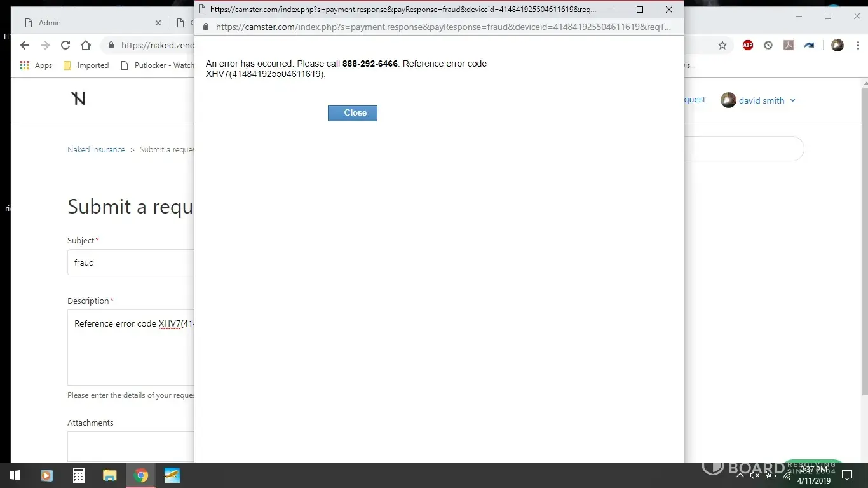Click the Chrome icon in the taskbar
The height and width of the screenshot is (488, 868).
pyautogui.click(x=141, y=475)
